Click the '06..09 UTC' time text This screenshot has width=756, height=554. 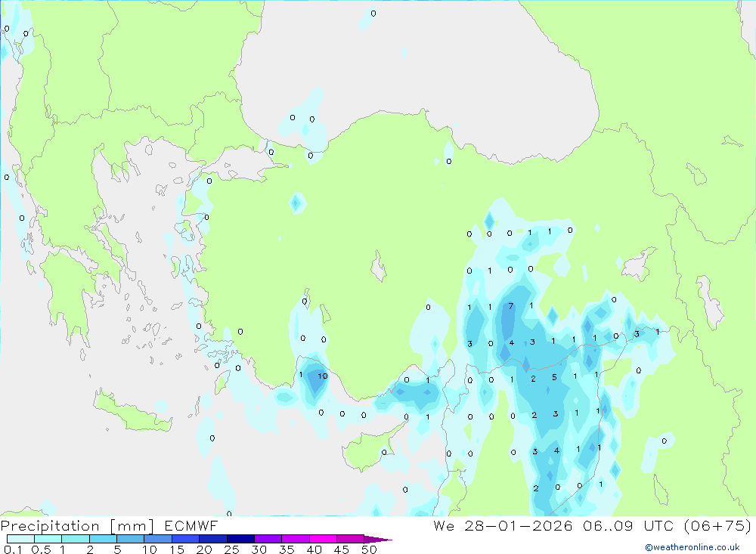(627, 525)
